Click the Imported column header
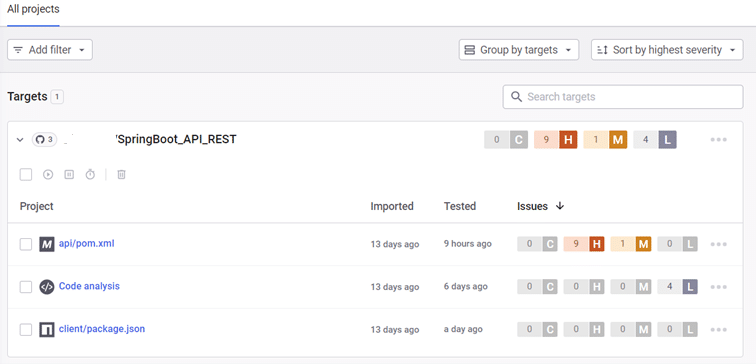Viewport: 756px width, 364px height. click(x=392, y=206)
